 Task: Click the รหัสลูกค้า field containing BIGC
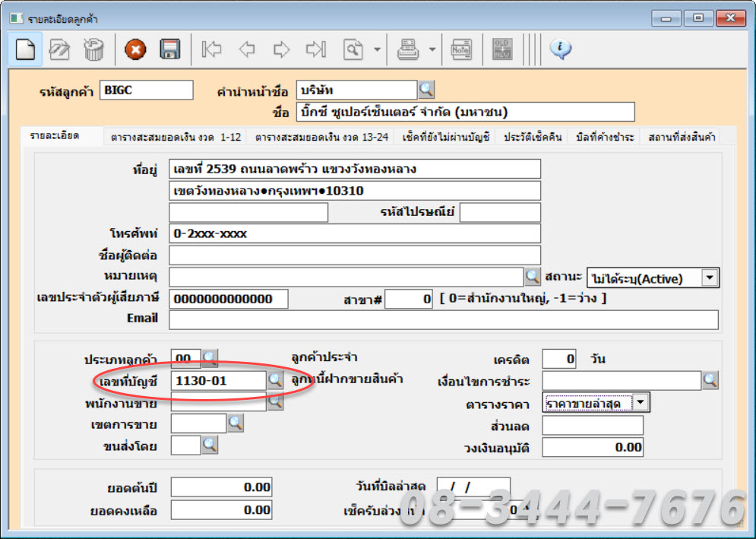click(147, 90)
